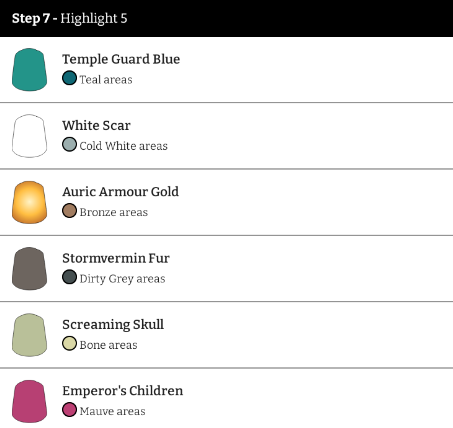Open the White Scar paint name
The image size is (453, 428).
pos(96,126)
